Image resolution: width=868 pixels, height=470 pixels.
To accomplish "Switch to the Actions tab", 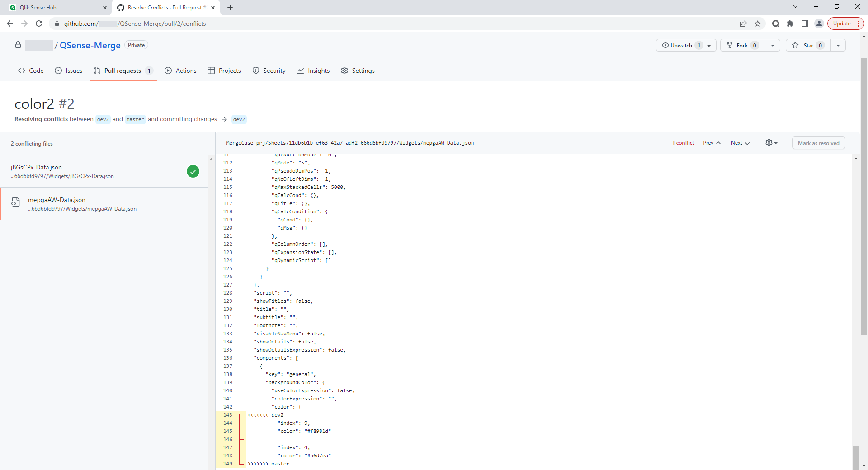I will point(181,70).
